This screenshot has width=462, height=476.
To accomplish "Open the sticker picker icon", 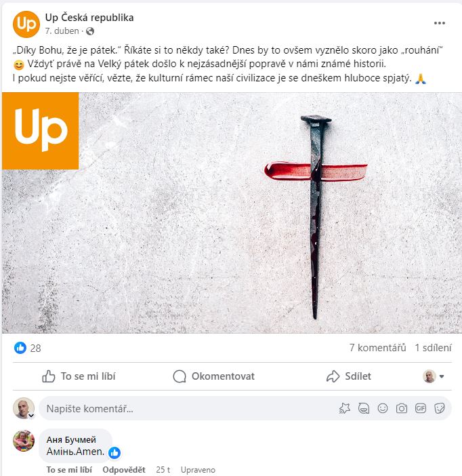I will pyautogui.click(x=439, y=408).
